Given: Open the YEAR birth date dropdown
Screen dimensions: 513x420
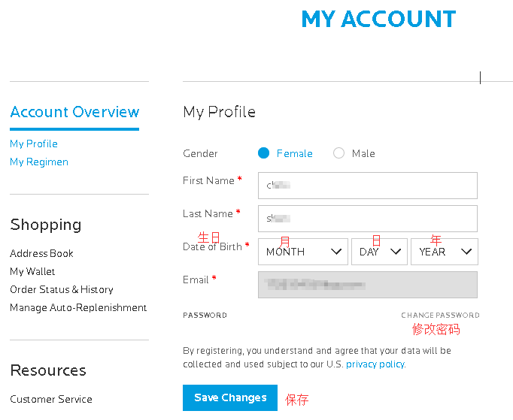Looking at the screenshot, I should coord(445,252).
